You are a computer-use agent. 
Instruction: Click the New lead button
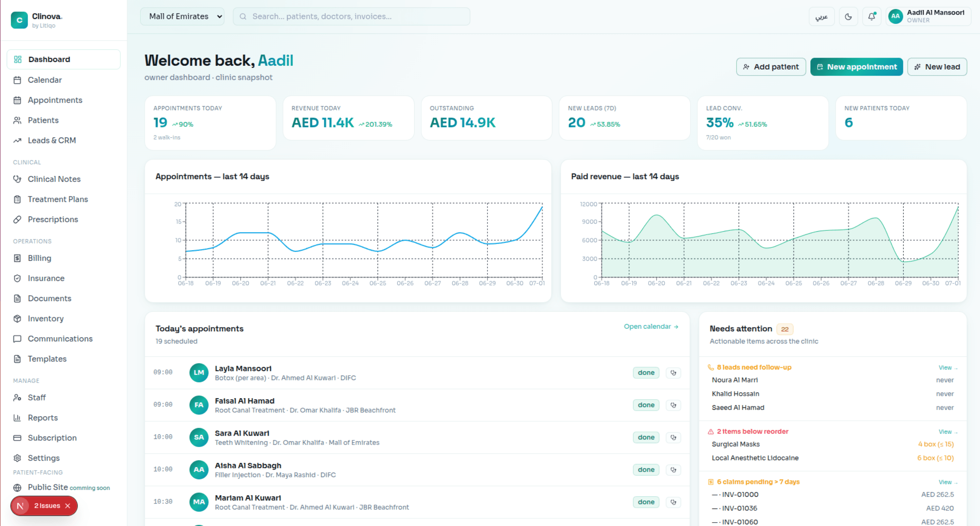click(937, 67)
